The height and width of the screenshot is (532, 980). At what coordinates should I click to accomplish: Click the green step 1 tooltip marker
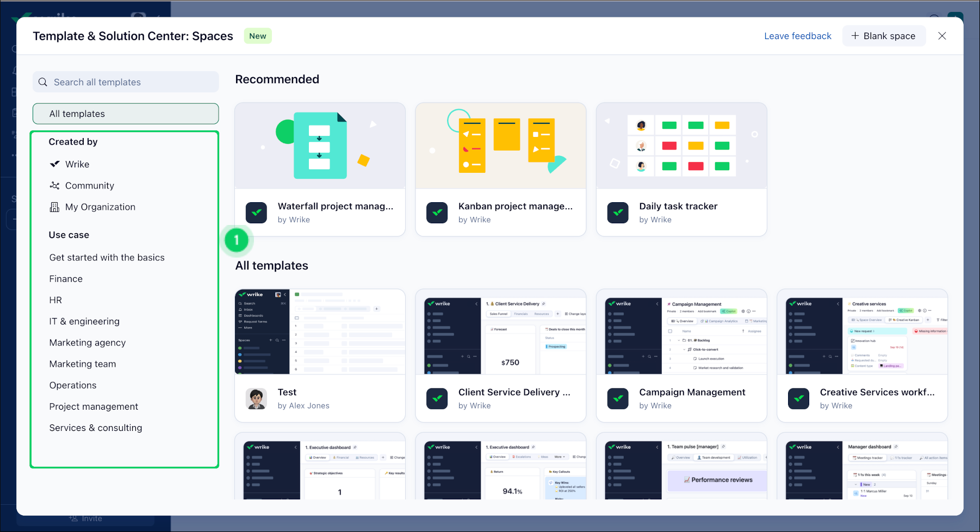(x=237, y=240)
